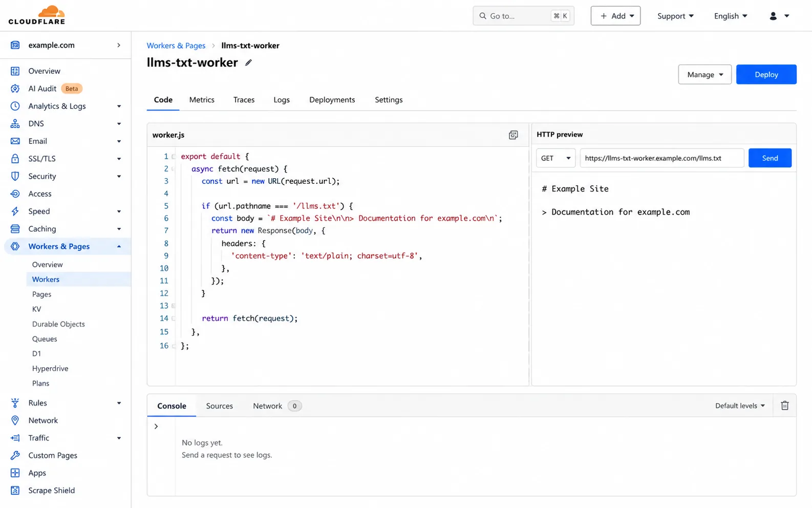Click the Go to search field
Image resolution: width=812 pixels, height=508 pixels.
(523, 16)
